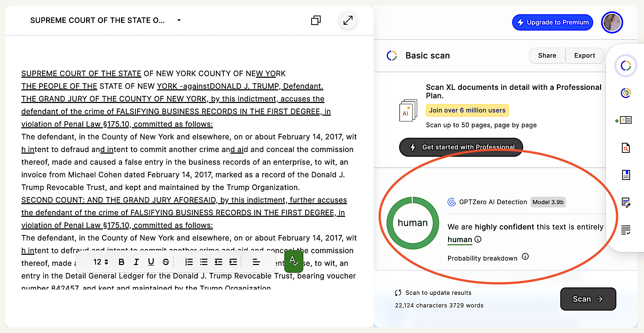Apply strikethrough formatting
Image resolution: width=644 pixels, height=333 pixels.
(166, 262)
